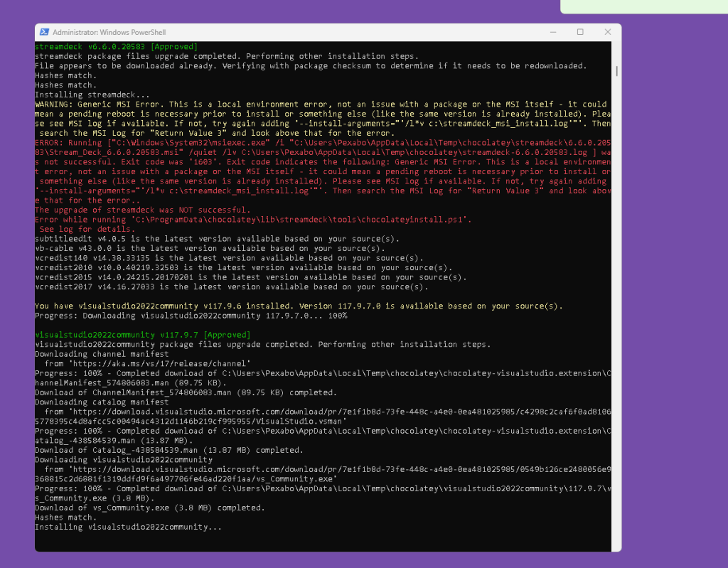The width and height of the screenshot is (728, 568).
Task: Click the 'subtitleedit v4.0.5 is the latest version' line
Action: point(217,239)
